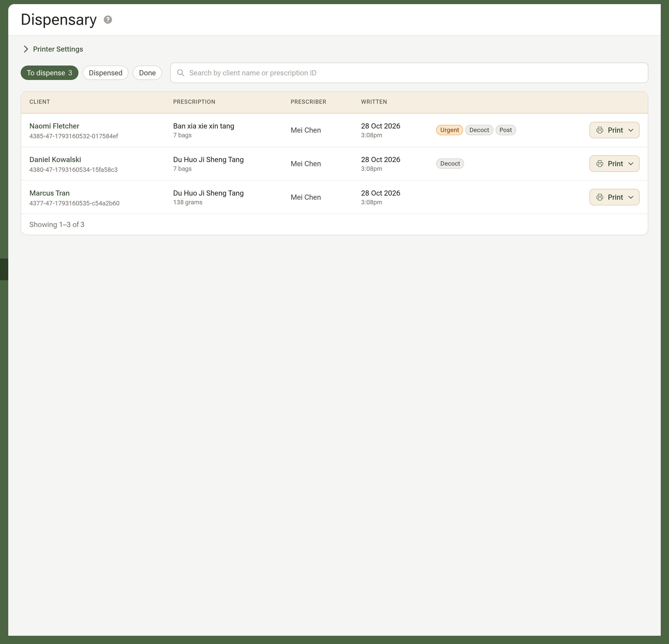
Task: Focus the client name search field
Action: coord(409,73)
